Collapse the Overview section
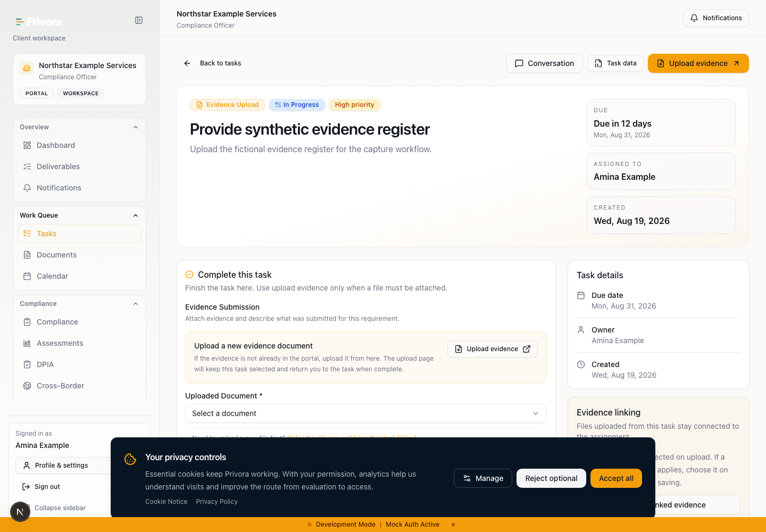Image resolution: width=766 pixels, height=532 pixels. [x=136, y=127]
